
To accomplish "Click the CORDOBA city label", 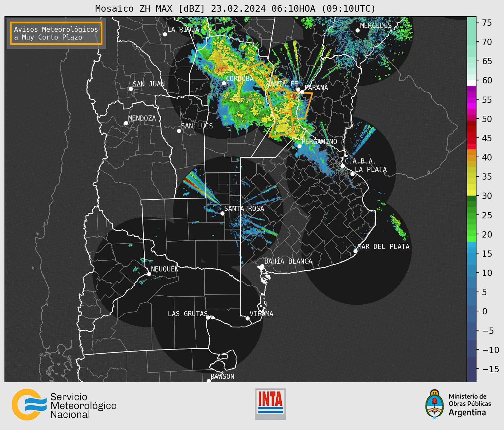I will coord(240,79).
